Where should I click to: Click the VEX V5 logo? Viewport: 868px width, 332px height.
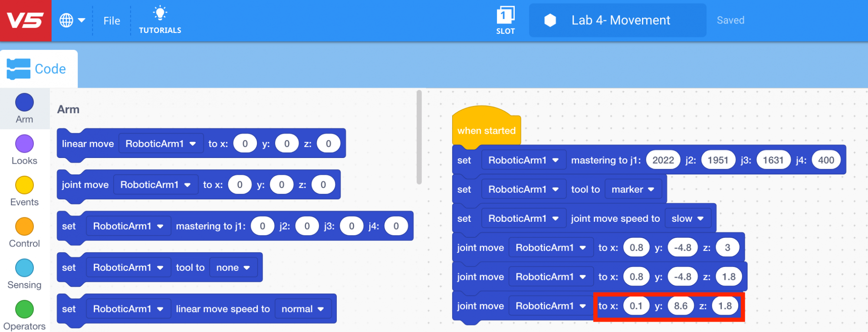[26, 20]
